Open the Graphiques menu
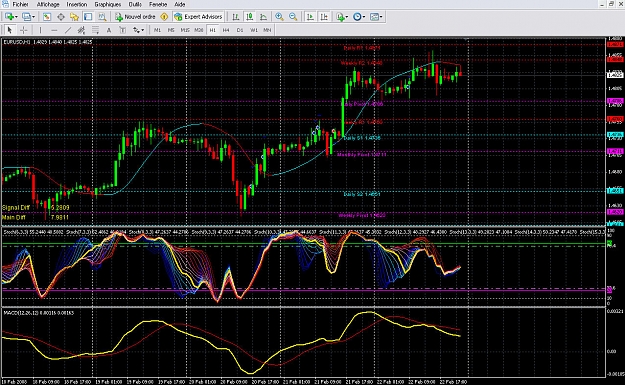Image resolution: width=625 pixels, height=385 pixels. tap(108, 4)
